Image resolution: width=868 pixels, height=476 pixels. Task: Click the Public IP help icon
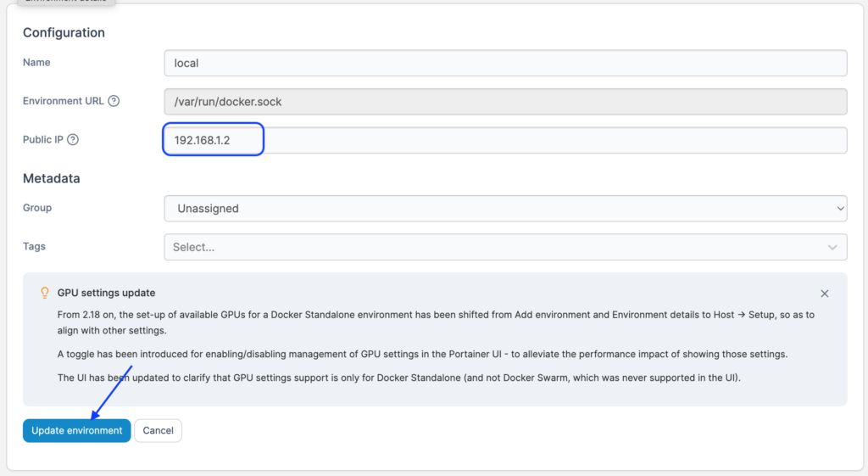tap(73, 140)
